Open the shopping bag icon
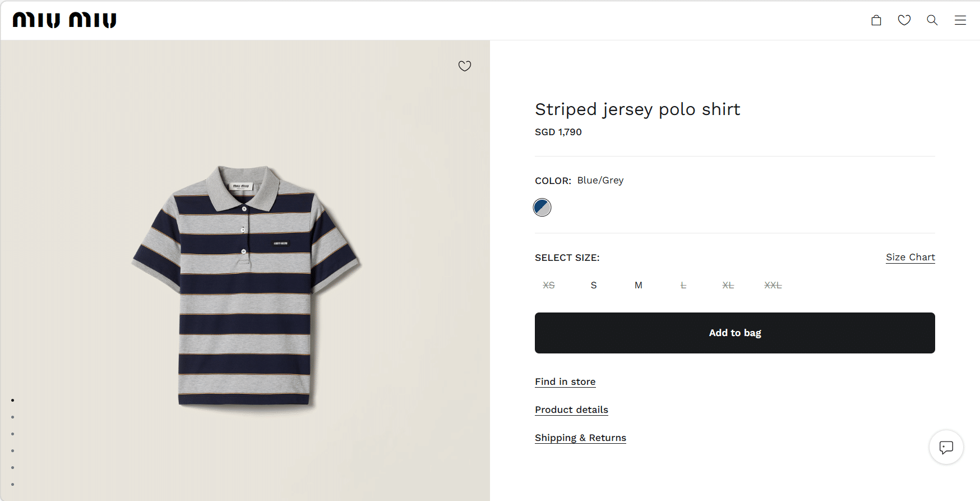 click(876, 20)
